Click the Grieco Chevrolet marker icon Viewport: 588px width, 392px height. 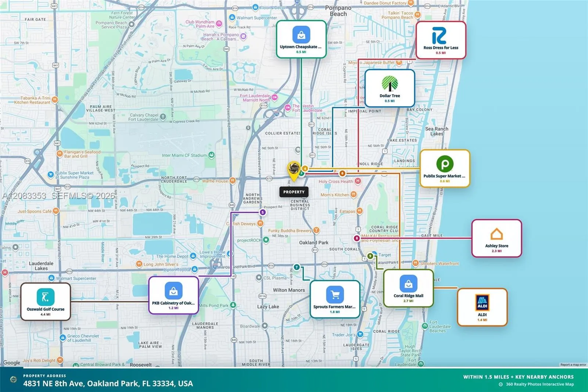coord(63,337)
